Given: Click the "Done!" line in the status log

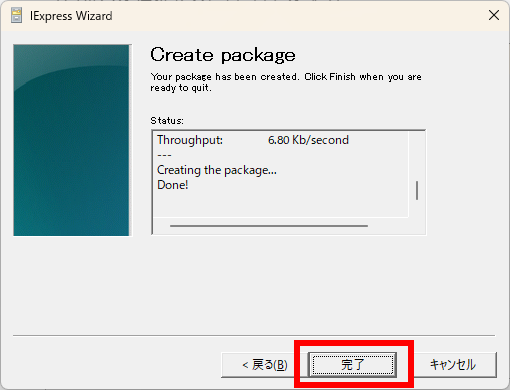Looking at the screenshot, I should 173,185.
